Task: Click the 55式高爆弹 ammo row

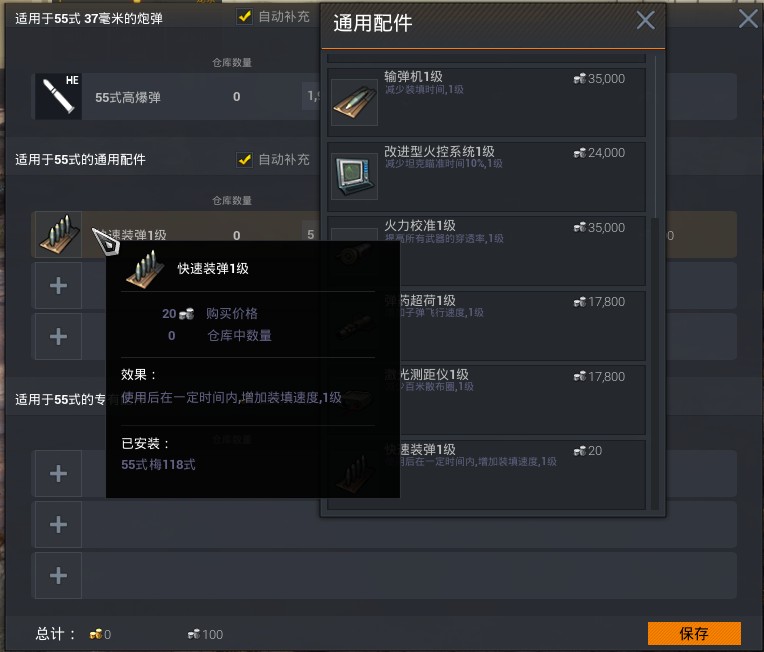Action: tap(384, 96)
